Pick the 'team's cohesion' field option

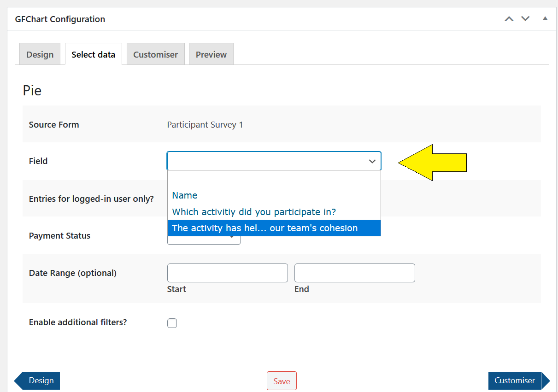(264, 228)
